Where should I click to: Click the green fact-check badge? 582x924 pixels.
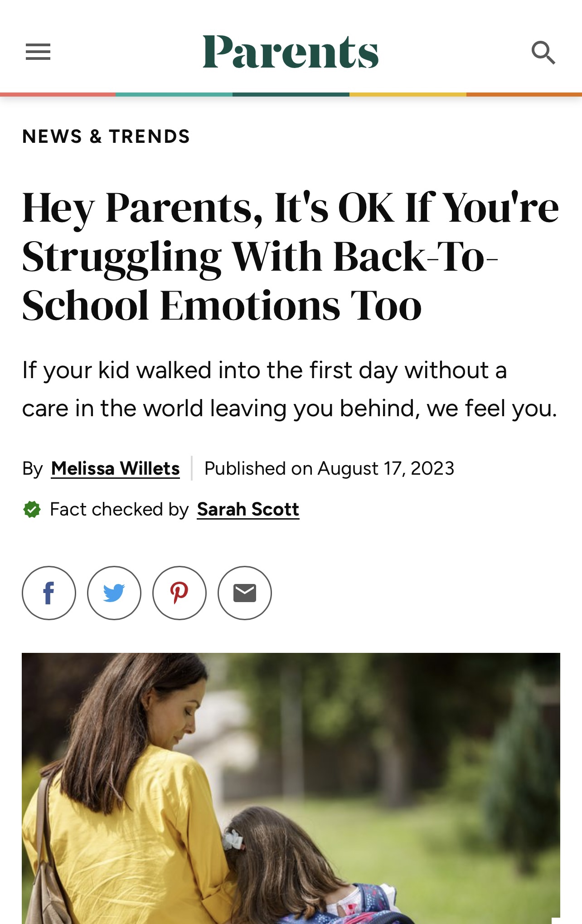(x=32, y=510)
